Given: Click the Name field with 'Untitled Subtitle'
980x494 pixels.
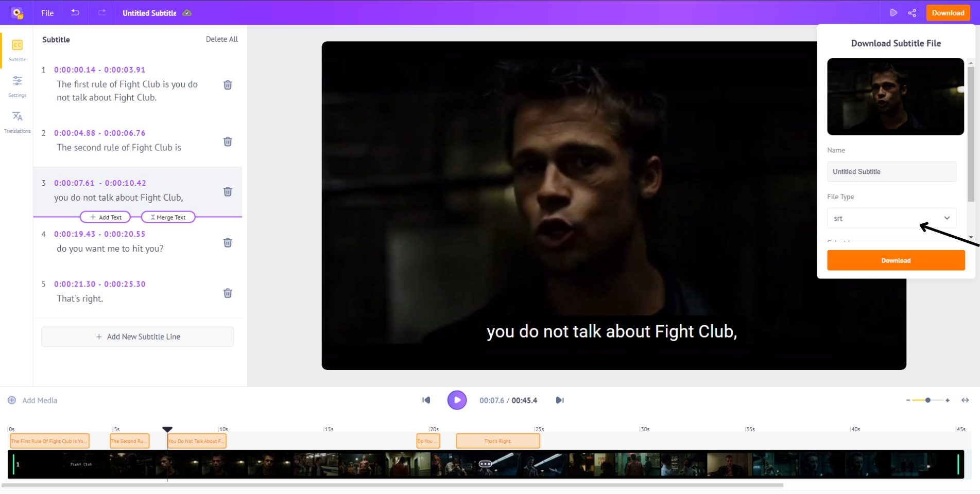Looking at the screenshot, I should (891, 171).
